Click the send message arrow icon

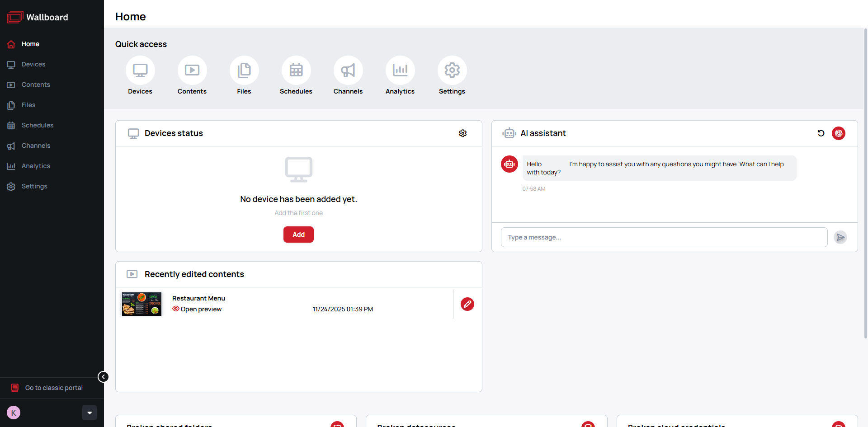pos(840,237)
